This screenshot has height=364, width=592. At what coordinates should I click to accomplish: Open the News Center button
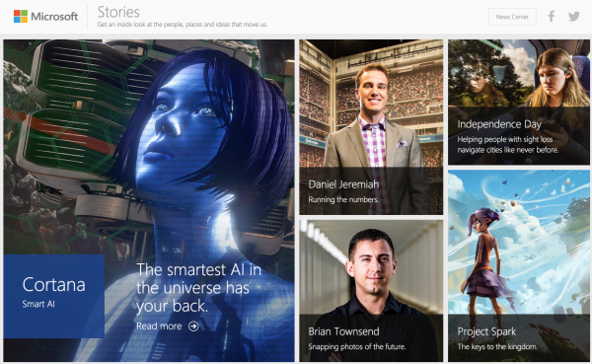[x=512, y=17]
